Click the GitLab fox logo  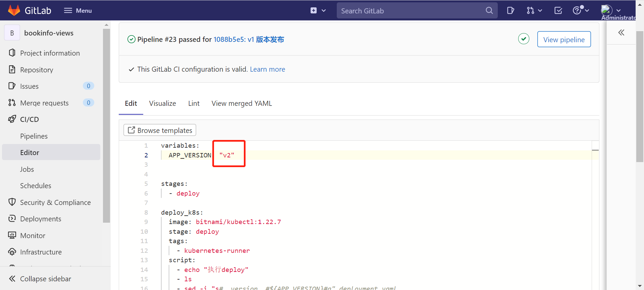point(14,10)
